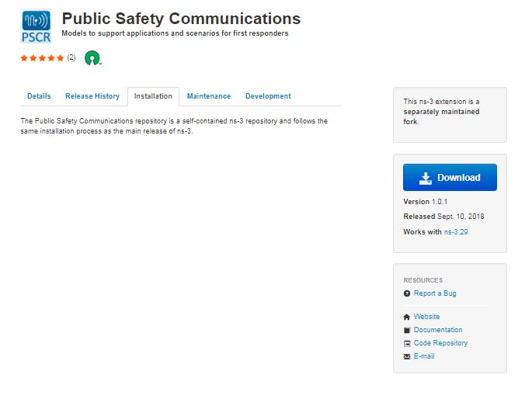This screenshot has height=406, width=532.
Task: Click the green open source badge icon
Action: 92,58
